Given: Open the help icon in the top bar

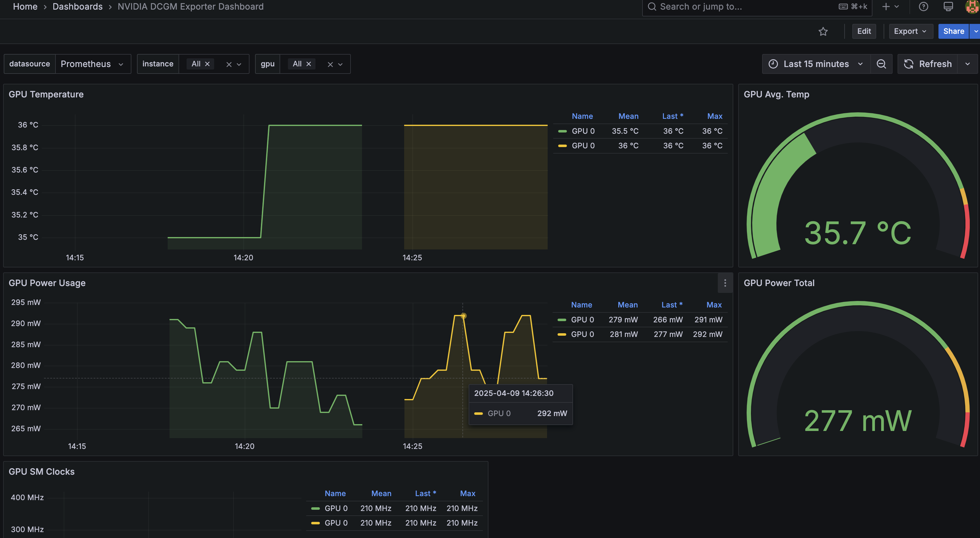Looking at the screenshot, I should click(x=923, y=7).
